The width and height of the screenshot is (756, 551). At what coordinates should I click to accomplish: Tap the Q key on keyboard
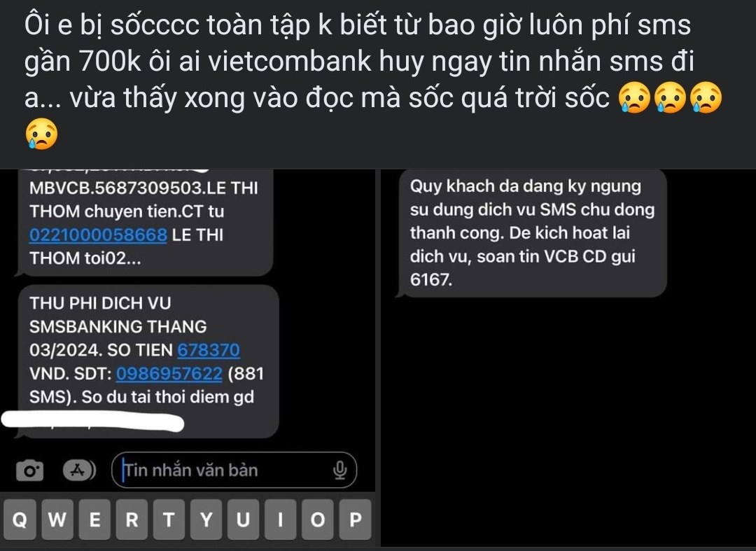20,519
